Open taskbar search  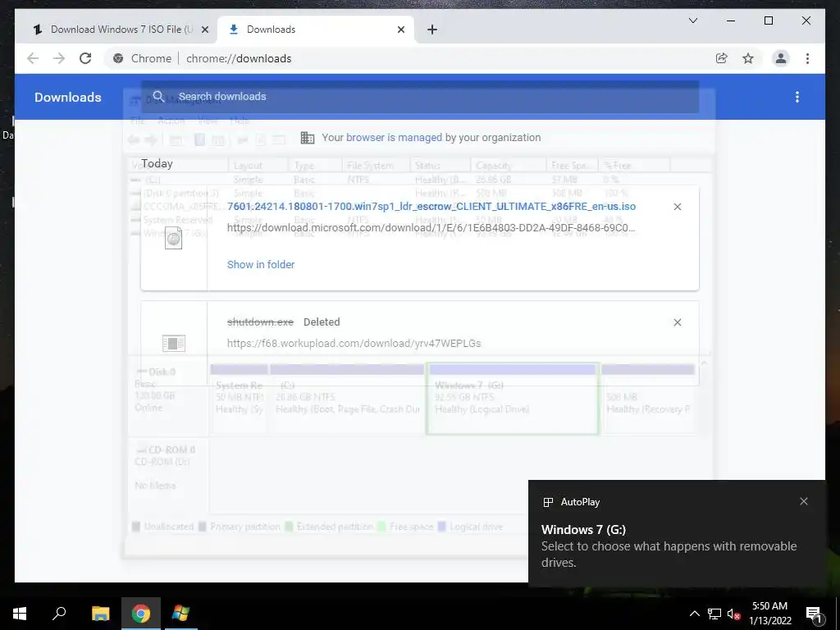(59, 614)
